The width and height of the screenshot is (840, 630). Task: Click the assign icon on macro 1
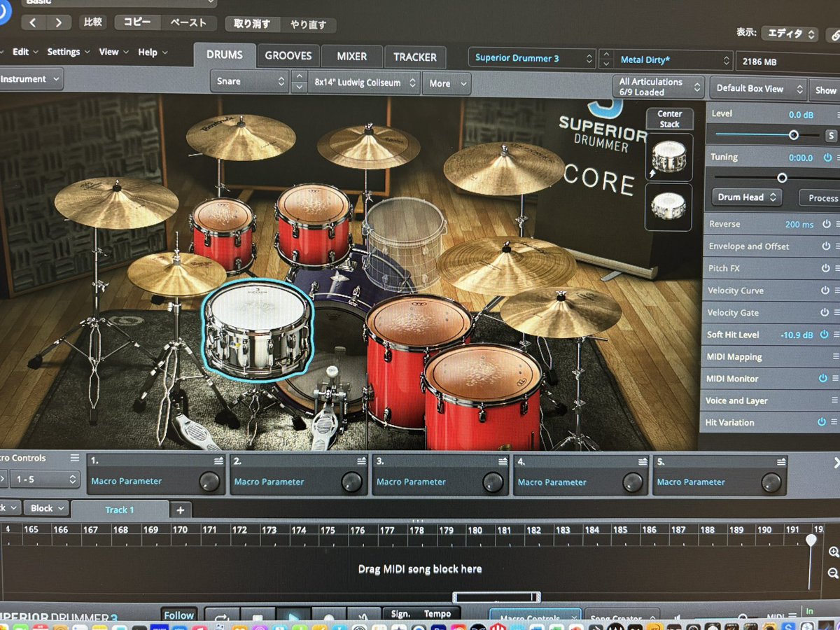(x=218, y=461)
